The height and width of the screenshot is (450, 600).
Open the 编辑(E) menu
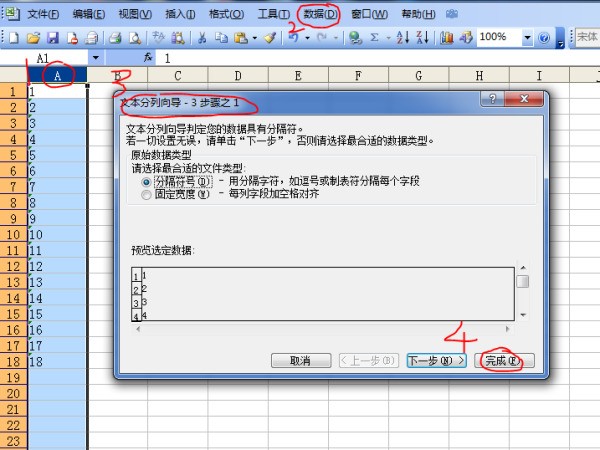click(89, 14)
